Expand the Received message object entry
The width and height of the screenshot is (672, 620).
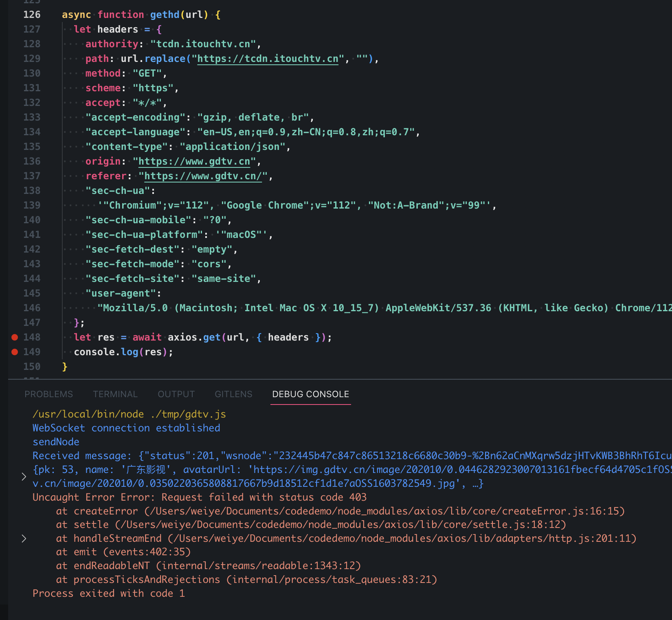24,476
